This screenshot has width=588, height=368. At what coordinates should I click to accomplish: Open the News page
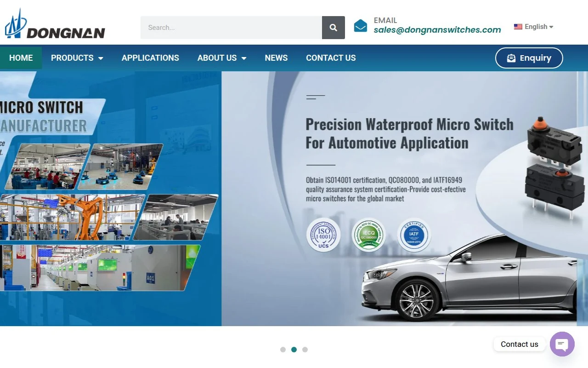[x=276, y=58]
